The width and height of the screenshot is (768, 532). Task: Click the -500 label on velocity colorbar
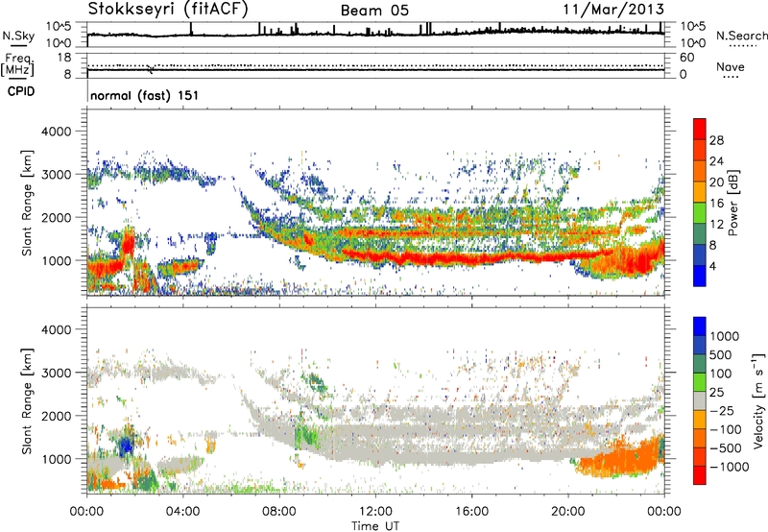[726, 448]
